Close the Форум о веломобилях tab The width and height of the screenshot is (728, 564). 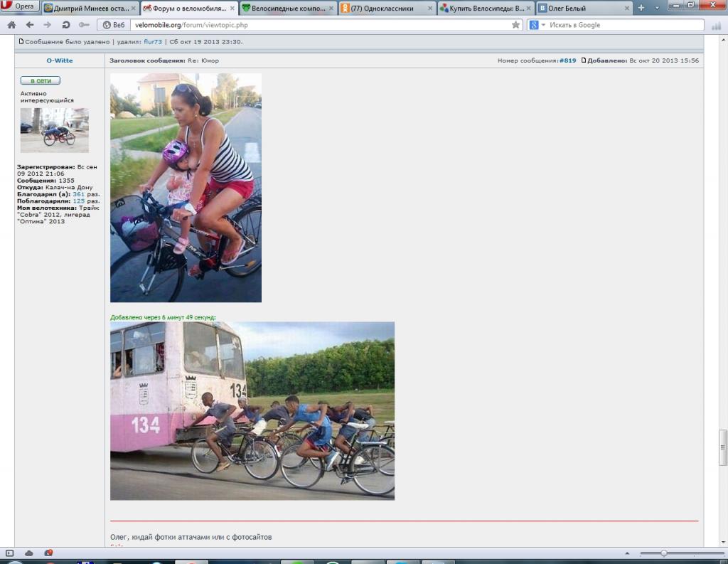coord(232,9)
